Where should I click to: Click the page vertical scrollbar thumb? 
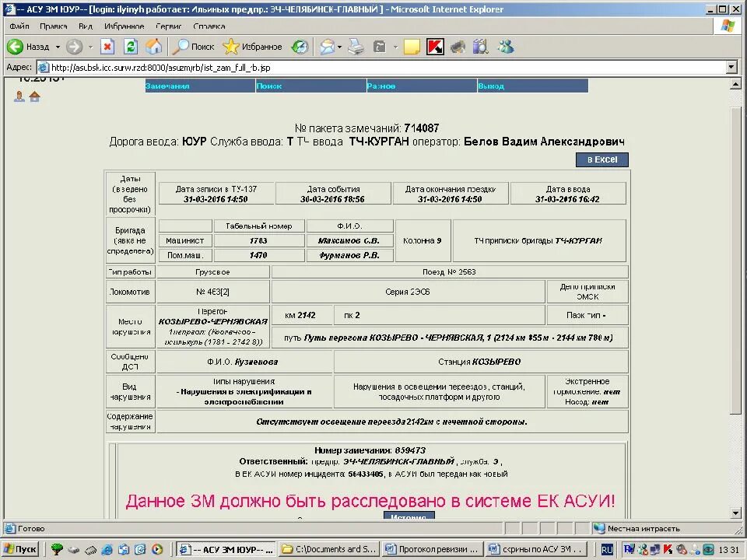(x=735, y=260)
